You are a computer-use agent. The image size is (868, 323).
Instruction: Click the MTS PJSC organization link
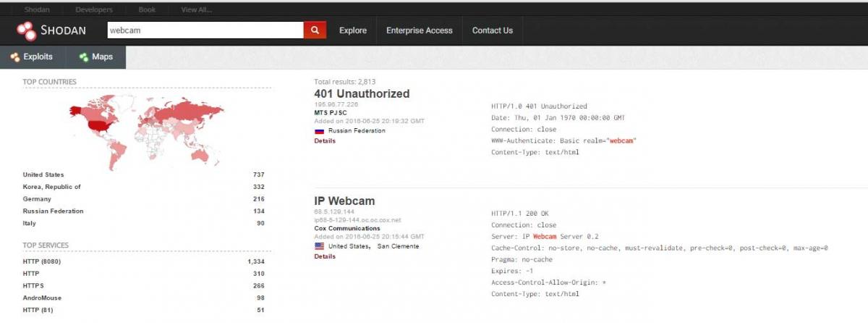coord(330,113)
